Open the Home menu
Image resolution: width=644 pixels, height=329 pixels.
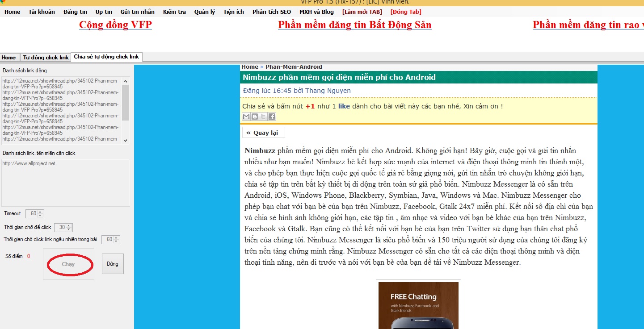(x=13, y=12)
